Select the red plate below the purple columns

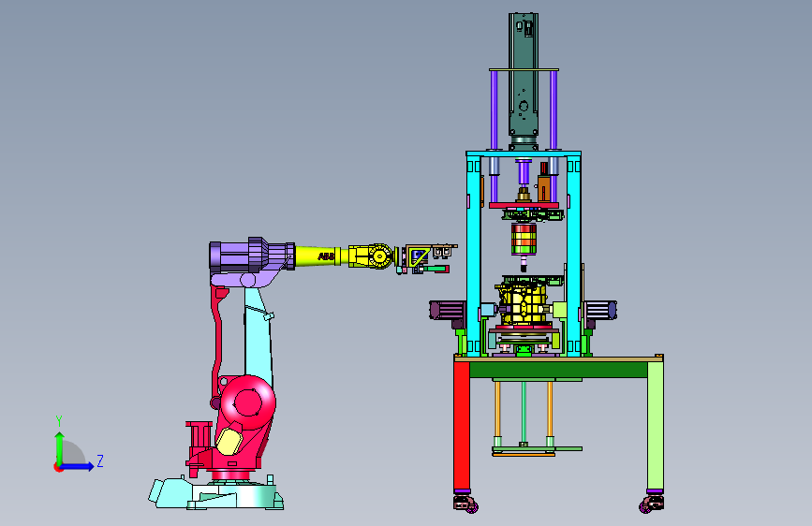(x=524, y=206)
